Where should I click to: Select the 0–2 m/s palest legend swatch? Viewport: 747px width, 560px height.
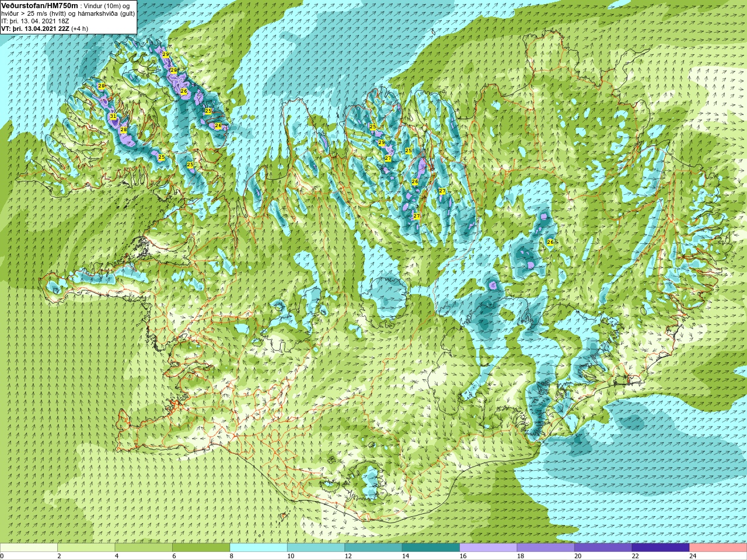click(x=29, y=548)
